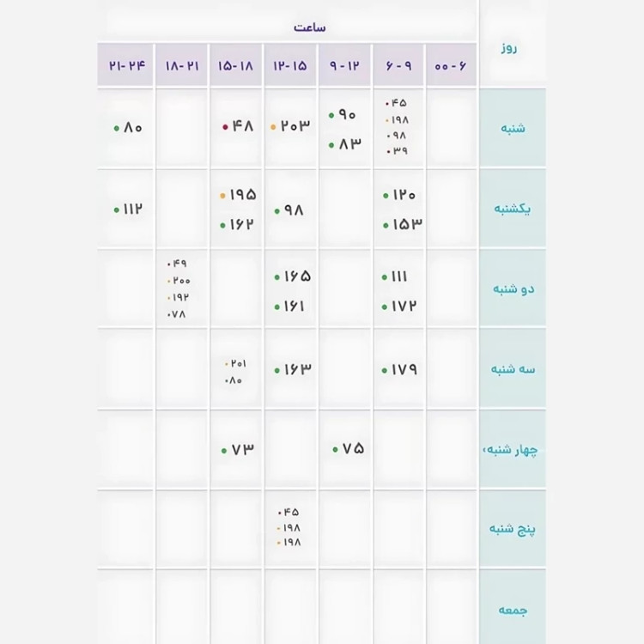Image resolution: width=644 pixels, height=644 pixels.
Task: Click the ۷۵ entry on Wednesday
Action: click(349, 448)
